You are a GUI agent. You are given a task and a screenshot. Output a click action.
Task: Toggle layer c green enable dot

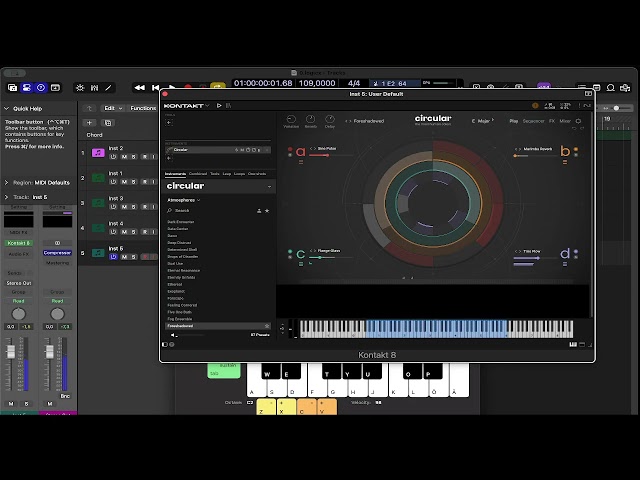tap(290, 251)
